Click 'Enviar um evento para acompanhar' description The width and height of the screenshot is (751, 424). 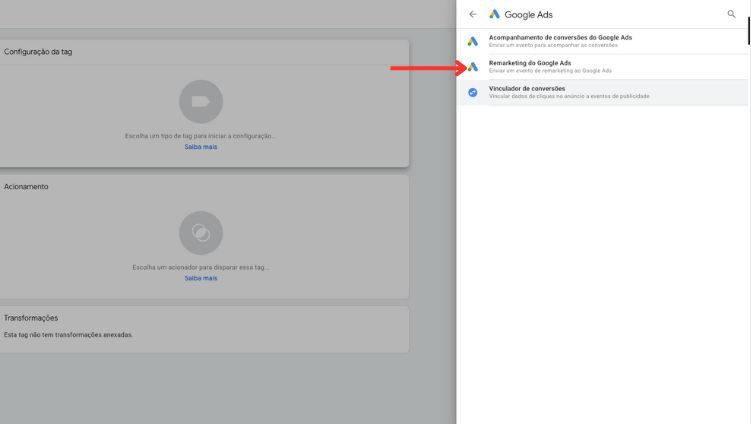pyautogui.click(x=553, y=46)
